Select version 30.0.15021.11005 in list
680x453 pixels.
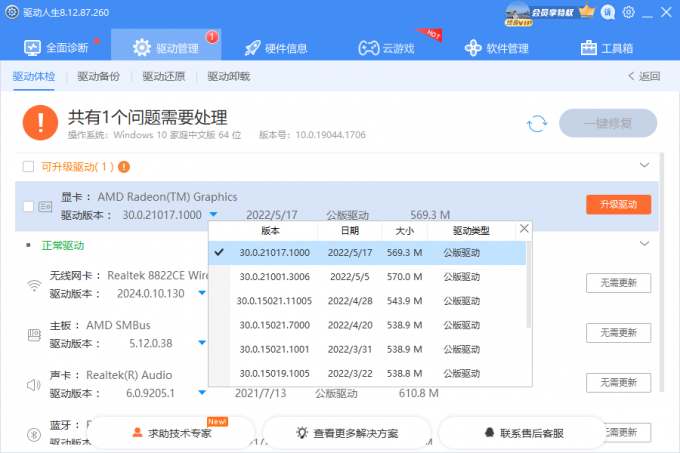pyautogui.click(x=367, y=301)
